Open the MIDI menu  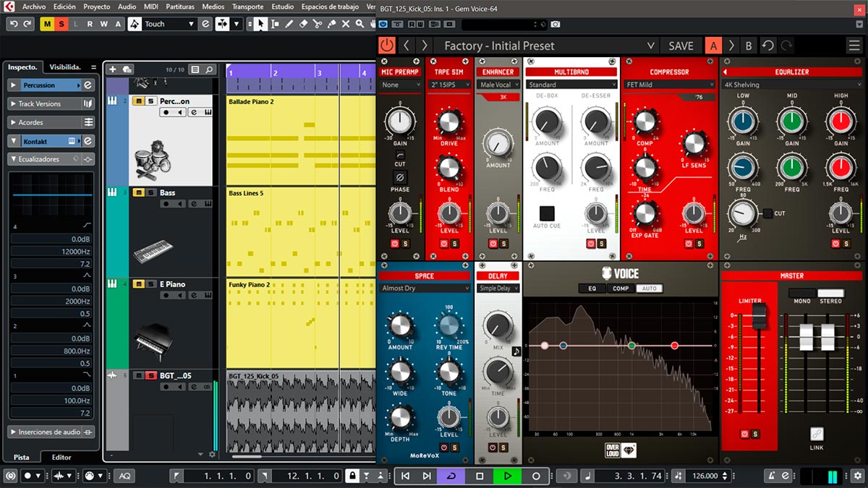(151, 7)
